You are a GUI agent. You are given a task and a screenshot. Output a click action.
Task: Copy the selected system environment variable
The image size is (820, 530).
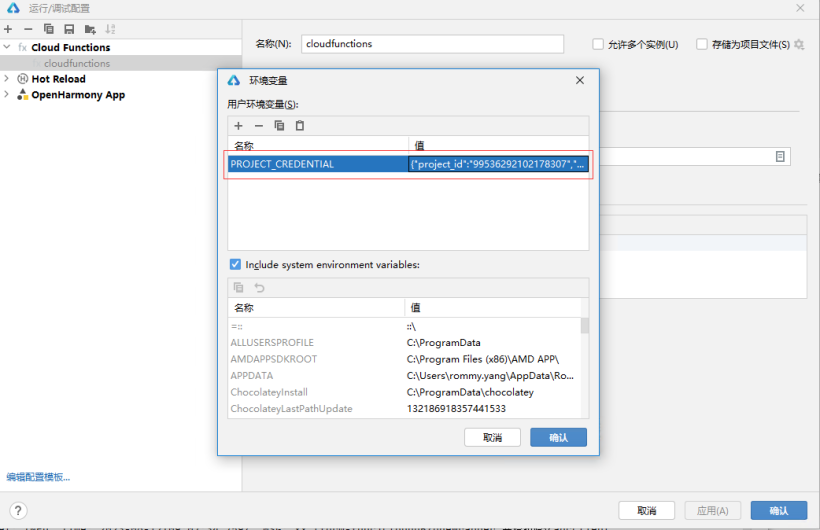pyautogui.click(x=238, y=287)
